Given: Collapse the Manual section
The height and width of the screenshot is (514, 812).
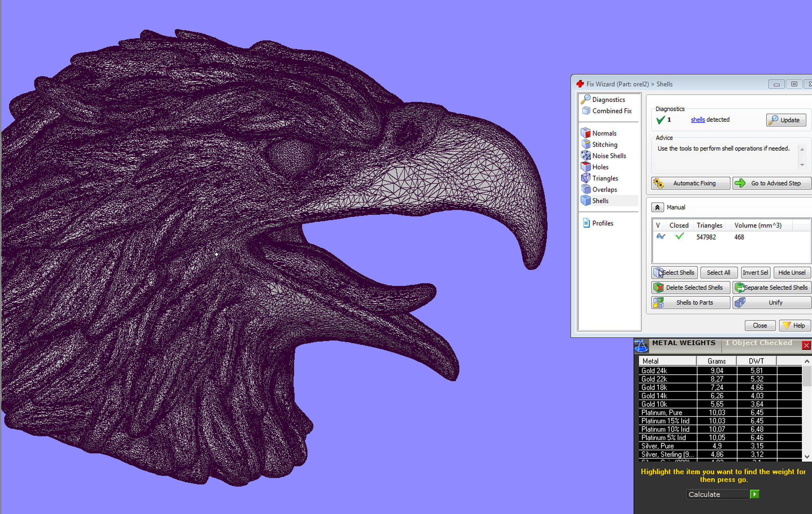Looking at the screenshot, I should point(657,207).
